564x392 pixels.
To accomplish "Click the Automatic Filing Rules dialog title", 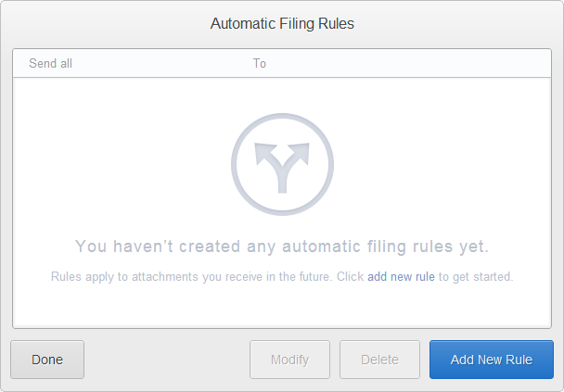I will pos(282,24).
